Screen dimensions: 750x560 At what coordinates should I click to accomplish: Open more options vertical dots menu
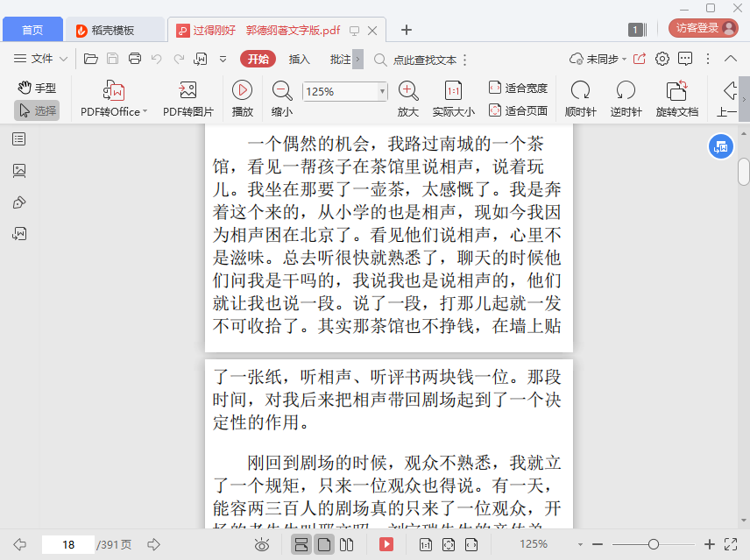point(708,59)
